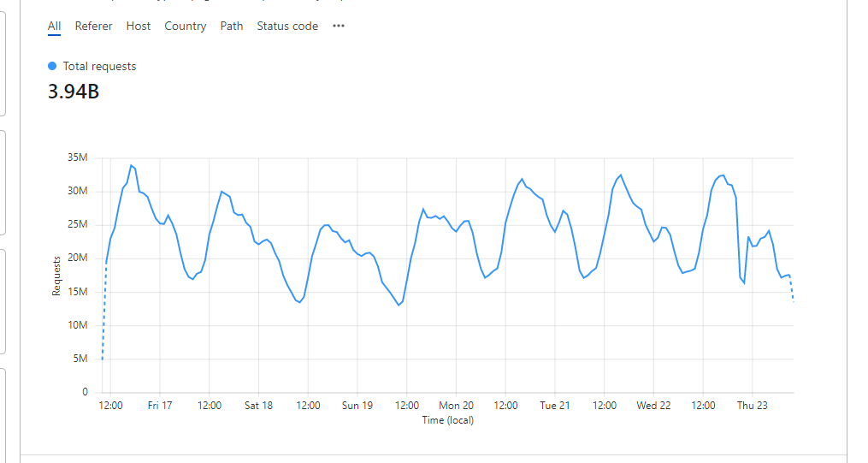Open the Status code tab

coord(287,27)
